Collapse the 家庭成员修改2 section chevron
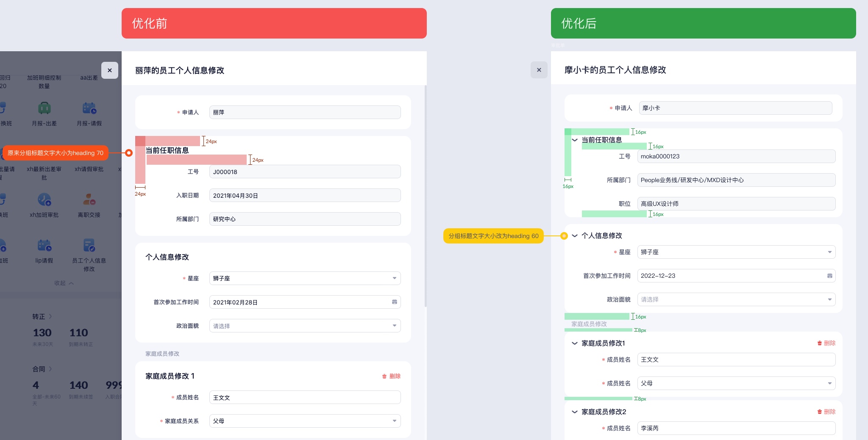 point(575,412)
